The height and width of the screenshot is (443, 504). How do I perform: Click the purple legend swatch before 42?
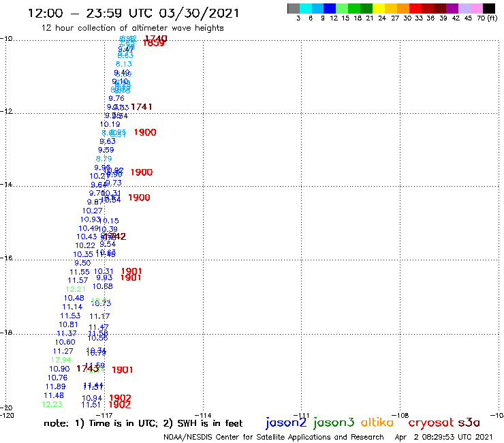click(452, 9)
